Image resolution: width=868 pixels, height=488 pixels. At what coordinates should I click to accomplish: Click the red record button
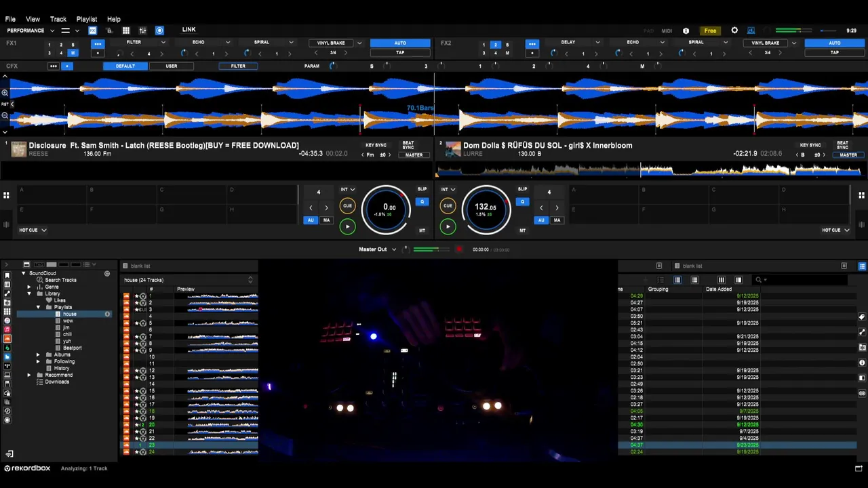tap(459, 249)
